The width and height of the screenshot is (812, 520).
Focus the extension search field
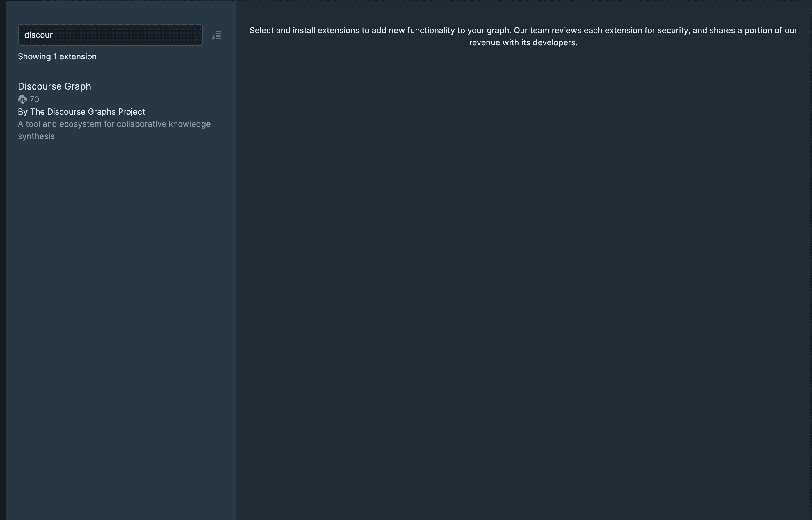(x=110, y=35)
